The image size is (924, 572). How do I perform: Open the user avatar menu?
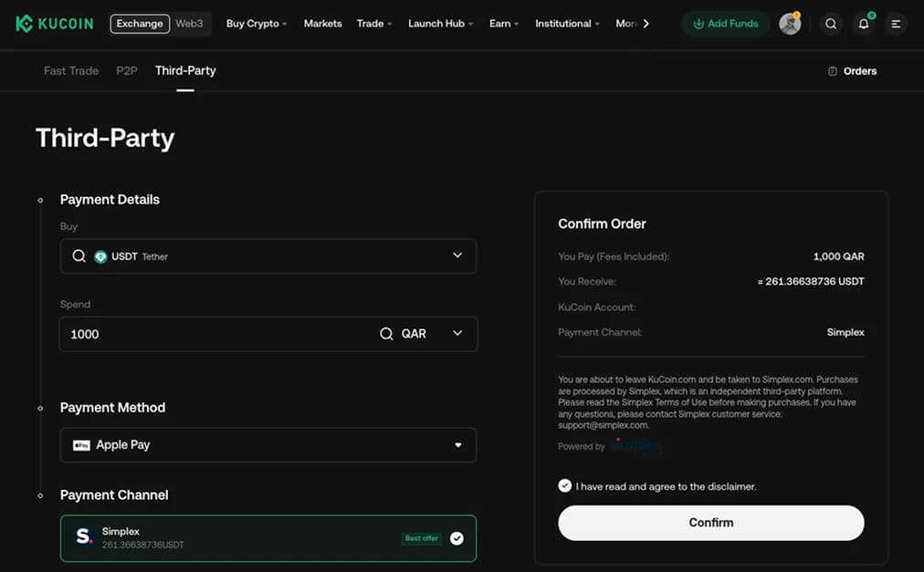pos(790,24)
